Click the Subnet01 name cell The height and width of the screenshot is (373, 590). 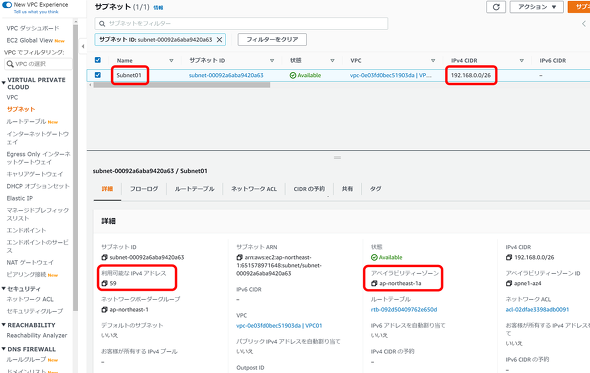click(129, 75)
